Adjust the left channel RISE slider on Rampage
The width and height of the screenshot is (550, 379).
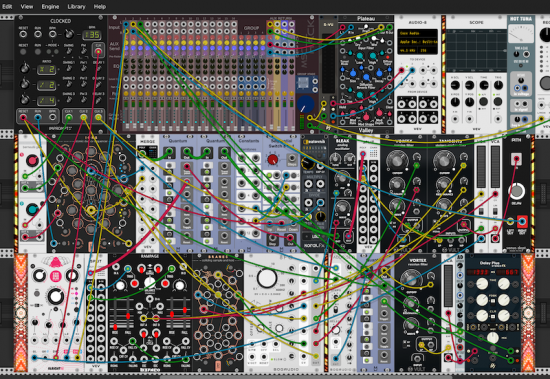pos(115,313)
